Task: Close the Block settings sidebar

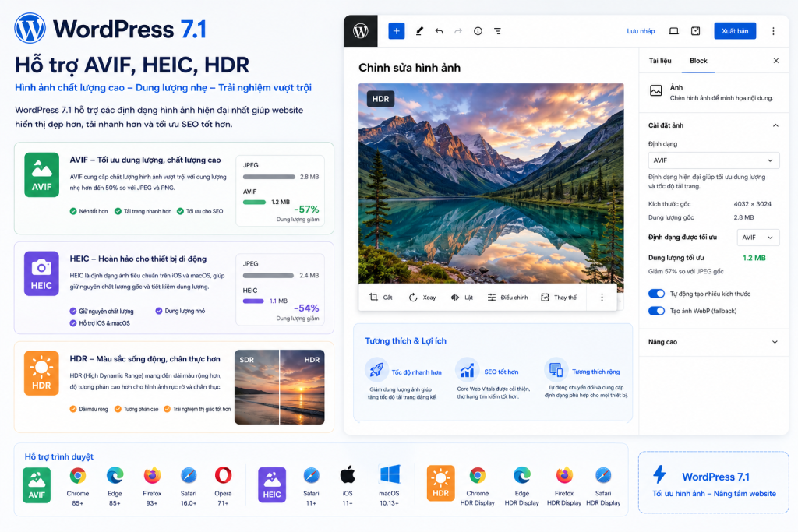Action: tap(775, 61)
